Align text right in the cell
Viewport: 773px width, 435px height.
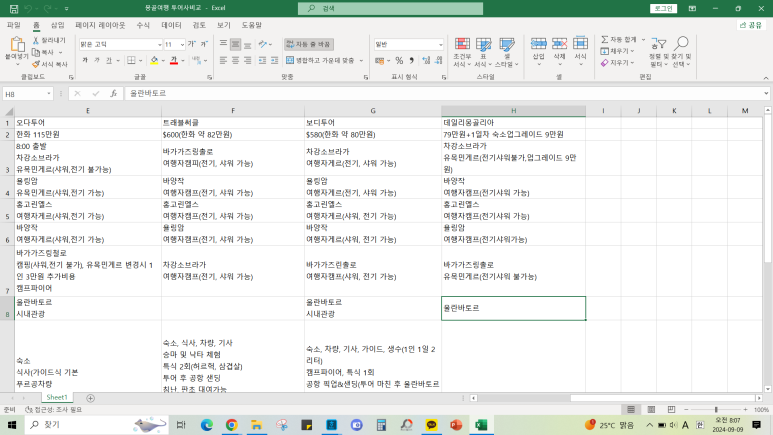(247, 60)
